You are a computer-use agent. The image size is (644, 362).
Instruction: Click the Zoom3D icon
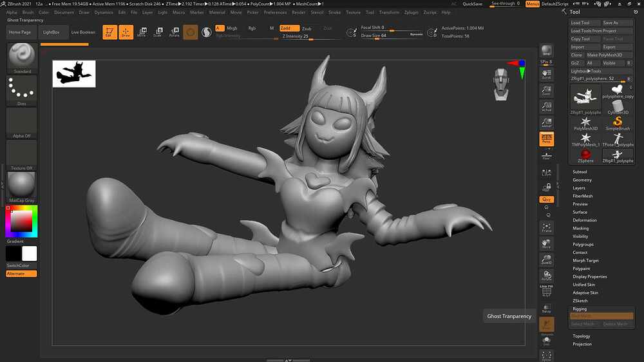click(546, 260)
